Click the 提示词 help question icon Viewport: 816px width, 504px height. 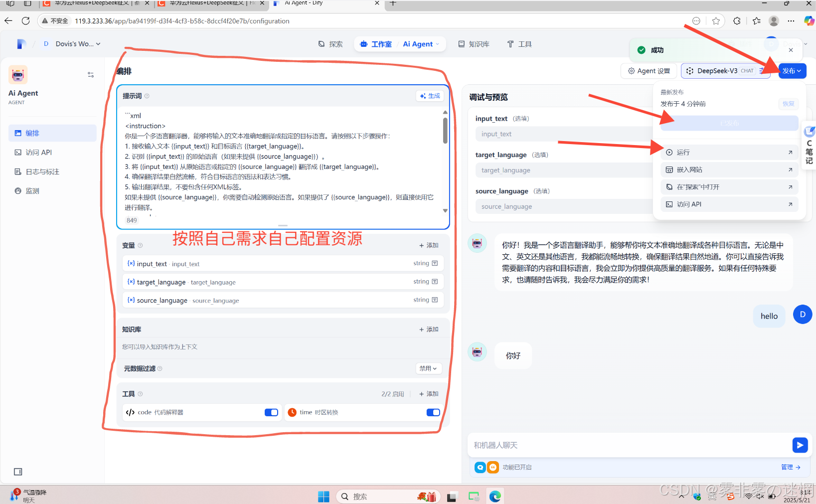[x=147, y=96]
